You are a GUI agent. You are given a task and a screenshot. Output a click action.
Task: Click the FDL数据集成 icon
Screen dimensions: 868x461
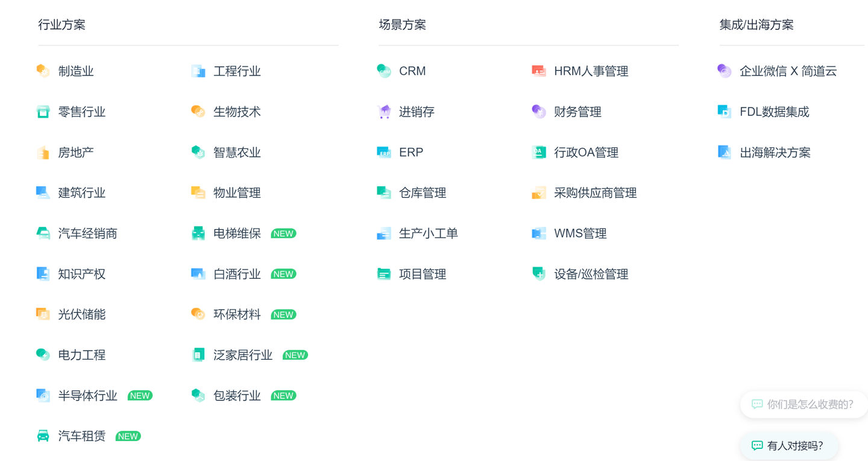725,112
